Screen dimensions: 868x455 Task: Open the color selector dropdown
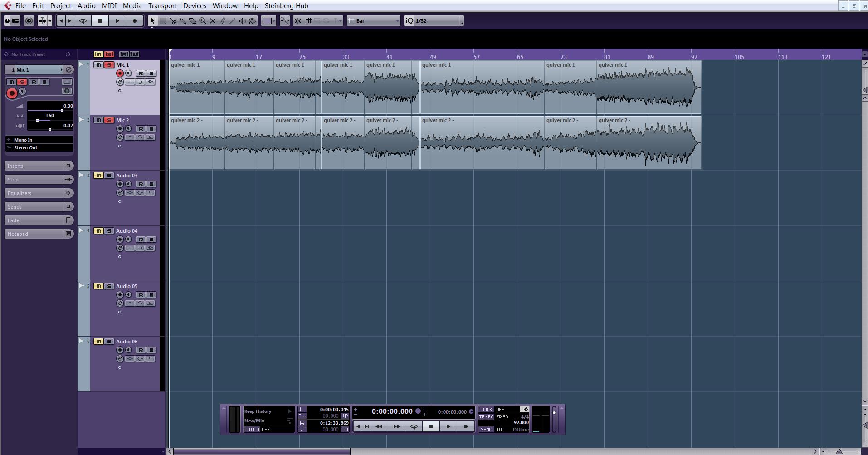point(268,21)
